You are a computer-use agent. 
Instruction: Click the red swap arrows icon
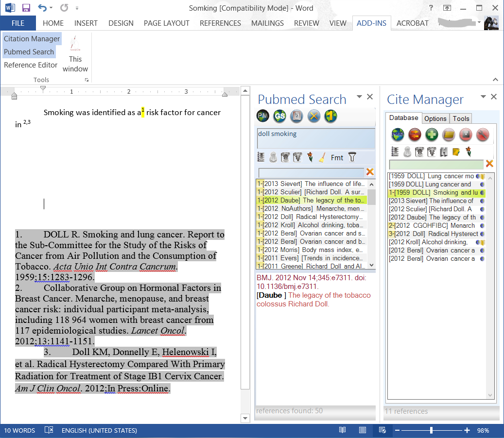tap(415, 135)
